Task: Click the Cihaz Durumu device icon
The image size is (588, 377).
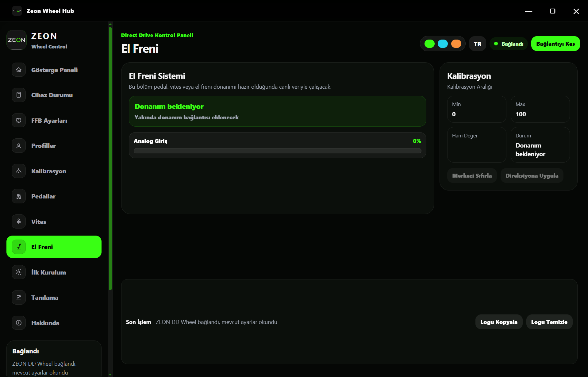Action: pyautogui.click(x=19, y=95)
